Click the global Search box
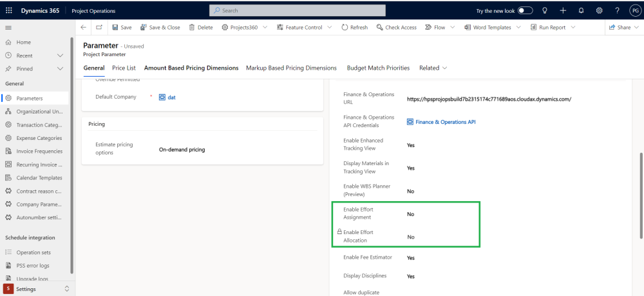The image size is (644, 296). click(298, 10)
